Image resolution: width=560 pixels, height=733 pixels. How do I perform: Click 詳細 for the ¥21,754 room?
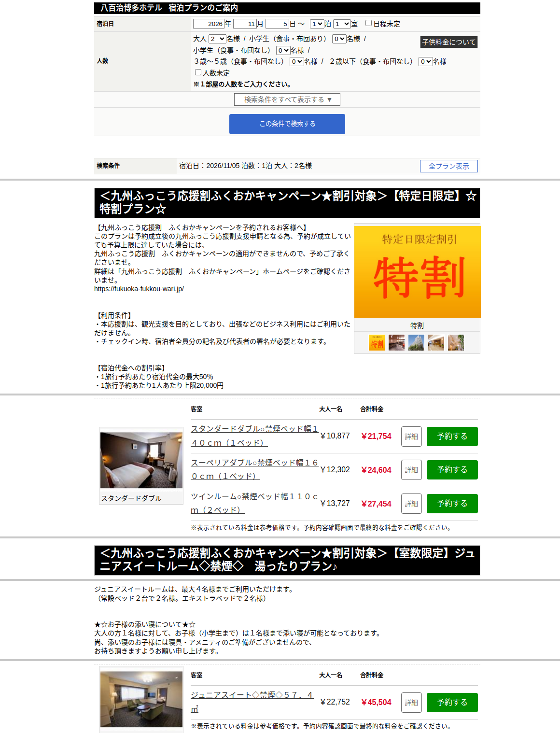pyautogui.click(x=411, y=437)
